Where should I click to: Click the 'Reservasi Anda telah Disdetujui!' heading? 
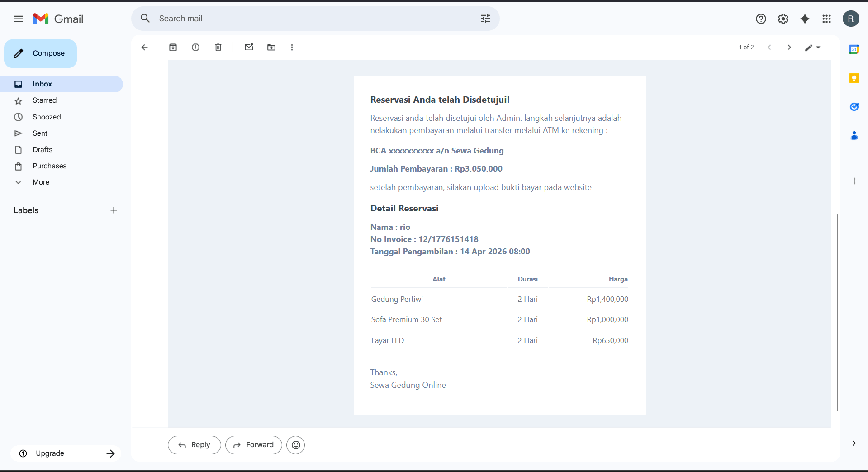pos(440,100)
